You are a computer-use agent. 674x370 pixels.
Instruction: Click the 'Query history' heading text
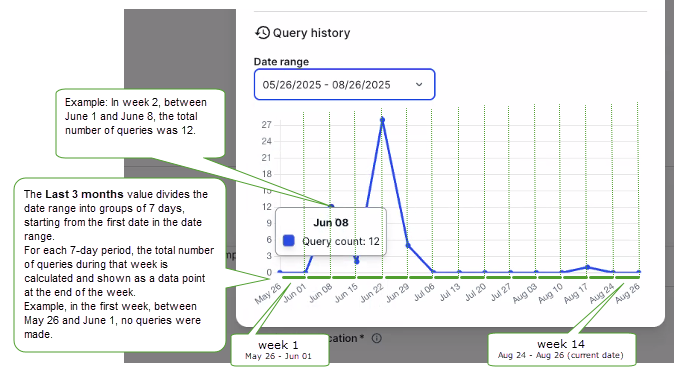312,33
